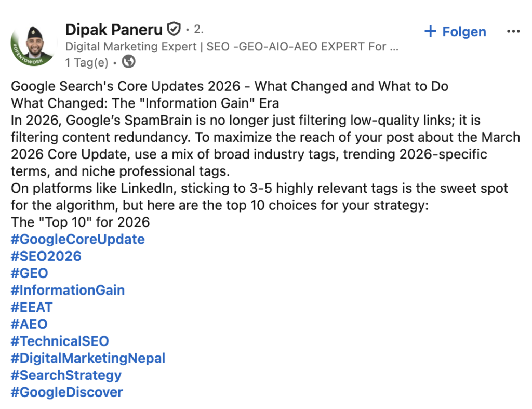Open the #SEO2026 hashtag

46,256
